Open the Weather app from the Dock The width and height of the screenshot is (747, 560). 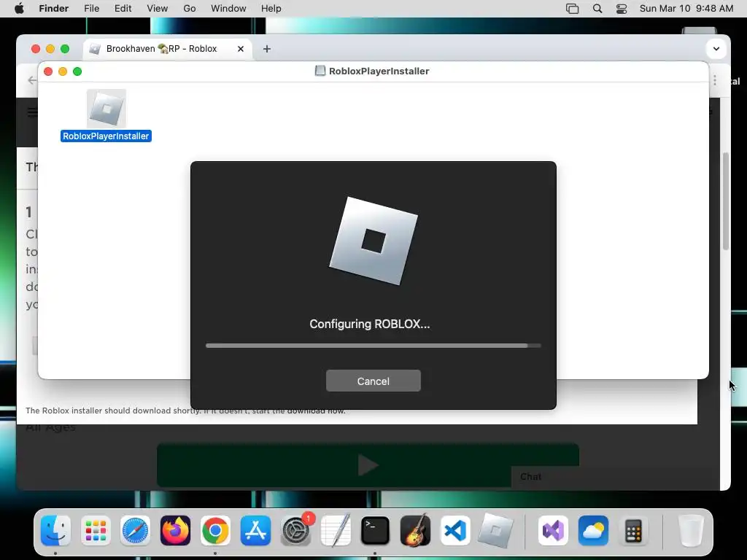593,530
